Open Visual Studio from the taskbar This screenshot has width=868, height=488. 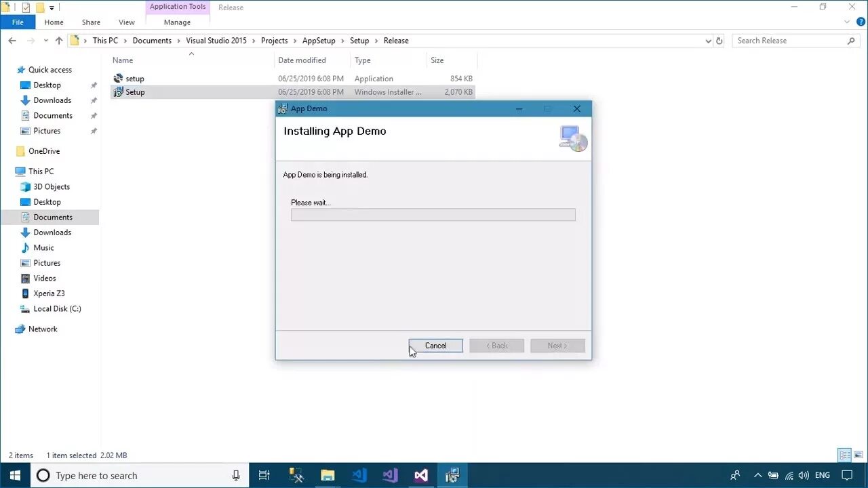tap(390, 475)
